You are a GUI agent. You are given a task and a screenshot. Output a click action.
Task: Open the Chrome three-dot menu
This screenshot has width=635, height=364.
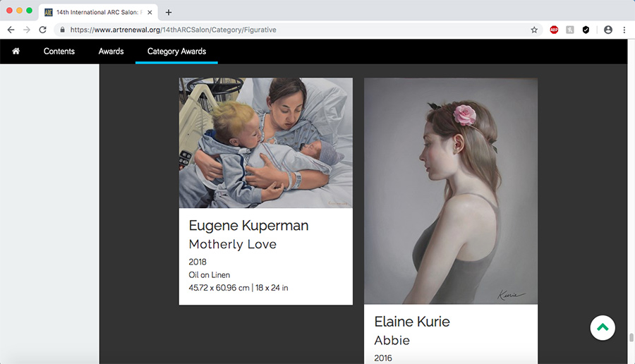624,30
